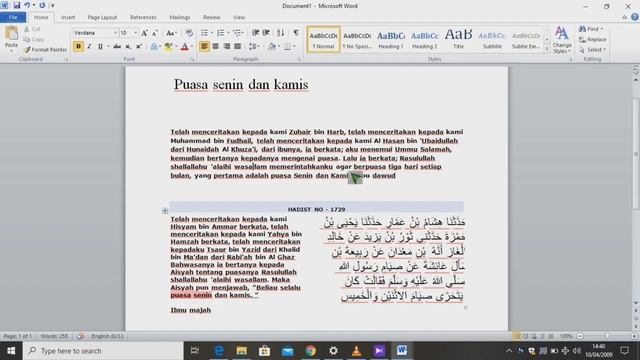
Task: Show paragraph marks
Action: (296, 33)
